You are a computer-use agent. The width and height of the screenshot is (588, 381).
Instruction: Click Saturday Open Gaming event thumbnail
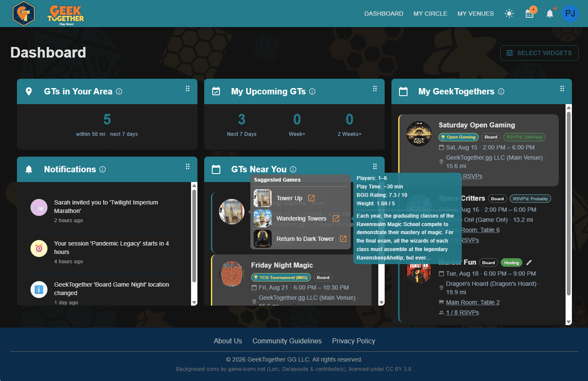[x=419, y=134]
